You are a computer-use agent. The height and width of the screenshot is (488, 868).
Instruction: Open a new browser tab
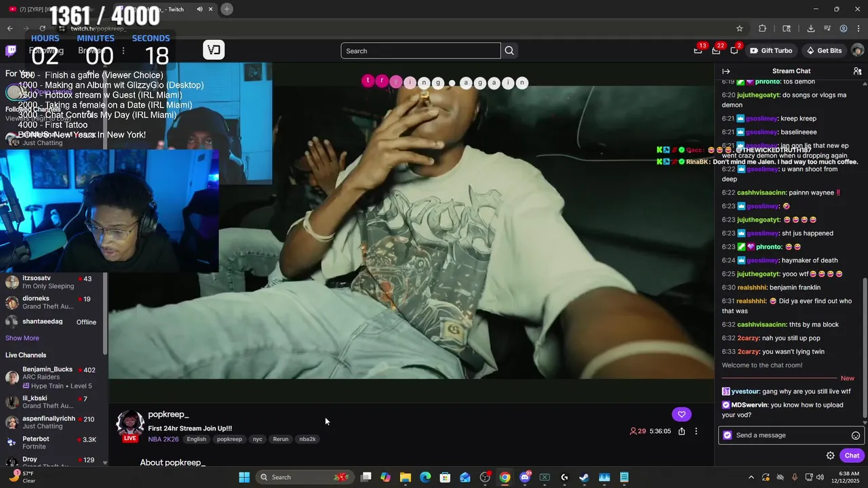coord(226,9)
